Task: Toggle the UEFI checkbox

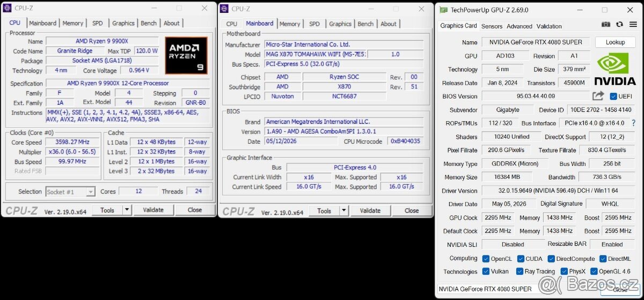Action: pyautogui.click(x=613, y=97)
